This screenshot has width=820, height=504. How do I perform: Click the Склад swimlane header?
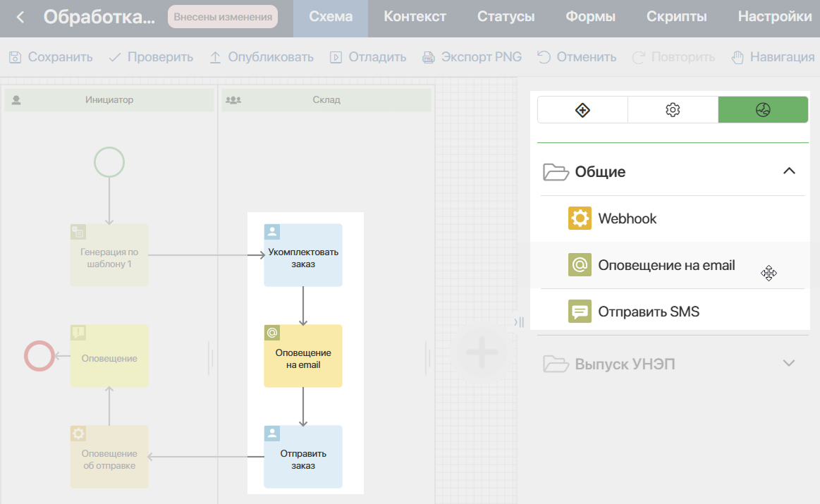pyautogui.click(x=326, y=100)
